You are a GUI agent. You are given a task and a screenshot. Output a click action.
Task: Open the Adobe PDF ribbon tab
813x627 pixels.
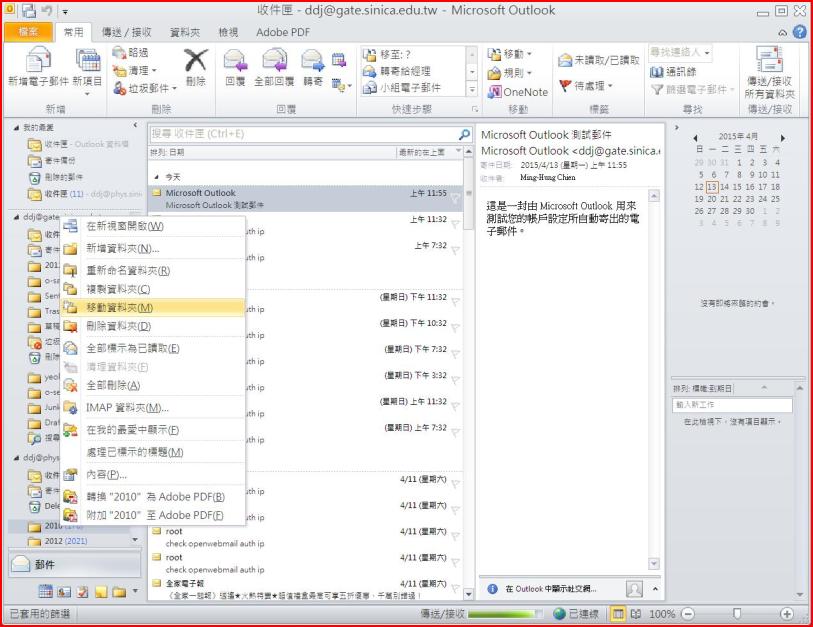point(283,32)
